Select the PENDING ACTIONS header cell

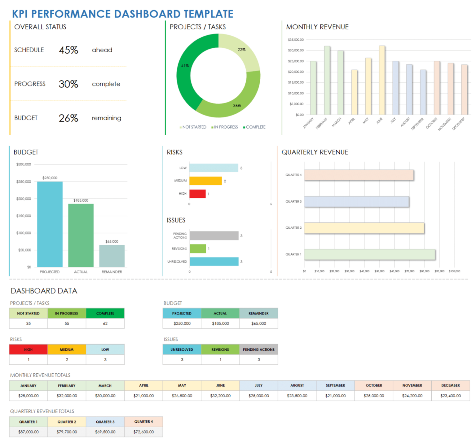pyautogui.click(x=259, y=349)
